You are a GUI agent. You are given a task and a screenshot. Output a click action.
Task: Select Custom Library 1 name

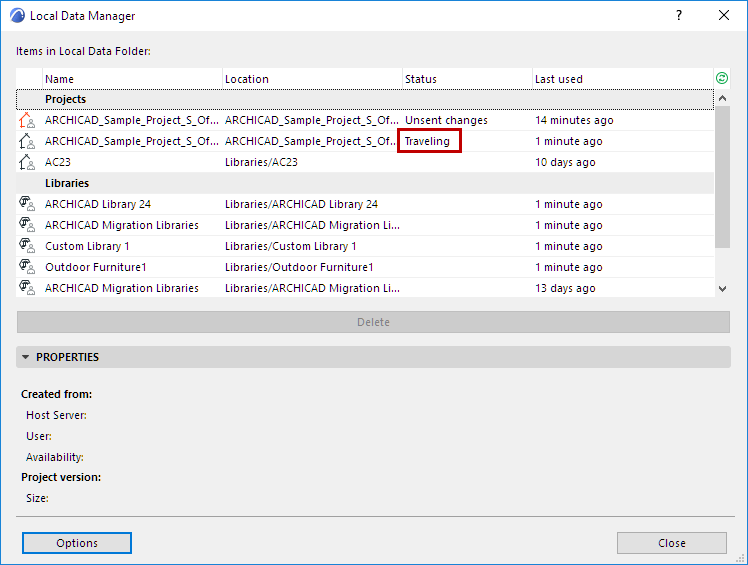click(87, 246)
